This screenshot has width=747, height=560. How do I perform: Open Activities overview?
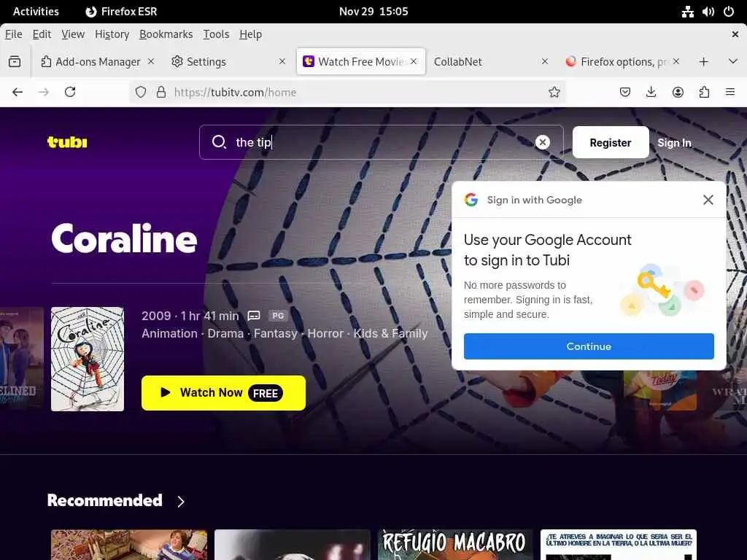pos(36,12)
